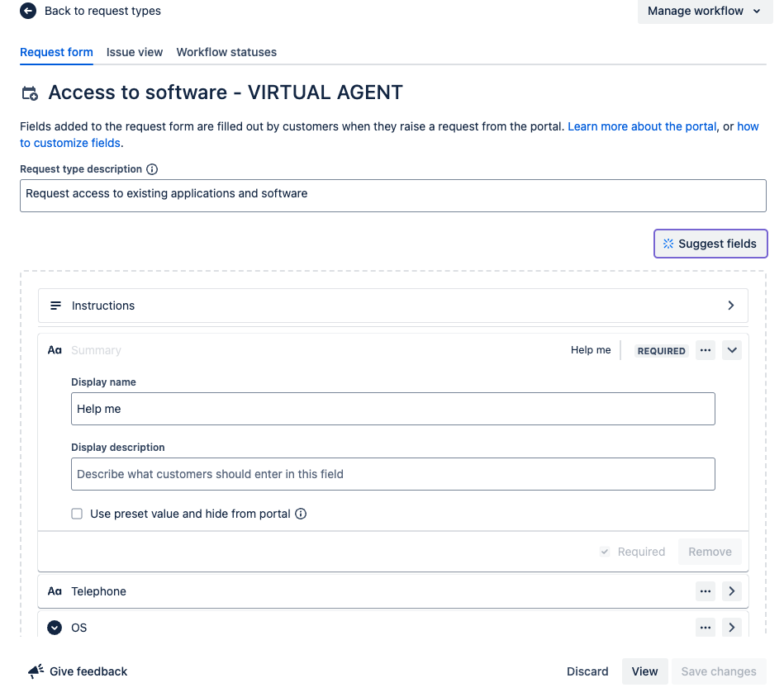Click the Aa text field icon beside Summary
The image size is (784, 697).
click(55, 349)
